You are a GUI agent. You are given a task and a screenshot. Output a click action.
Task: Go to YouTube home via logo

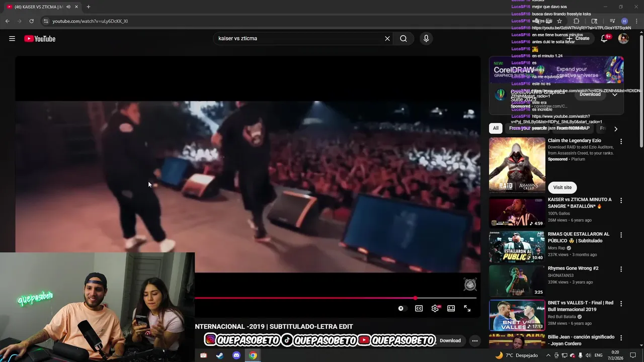point(40,39)
